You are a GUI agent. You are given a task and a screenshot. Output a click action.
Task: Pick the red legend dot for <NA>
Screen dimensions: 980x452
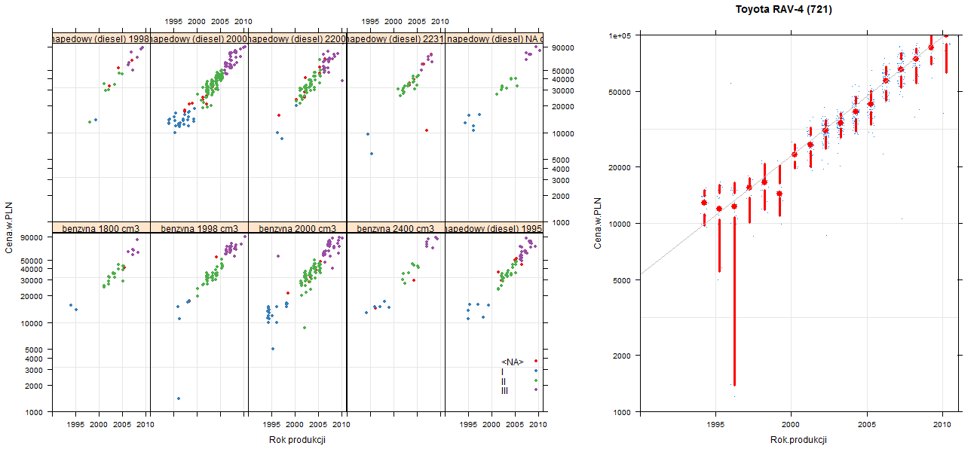[535, 362]
